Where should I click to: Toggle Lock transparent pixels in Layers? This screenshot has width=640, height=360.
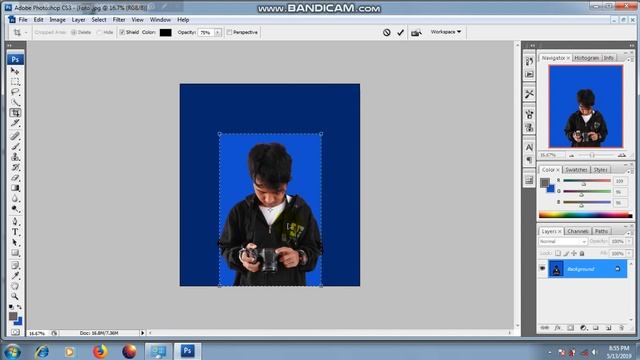coord(558,253)
